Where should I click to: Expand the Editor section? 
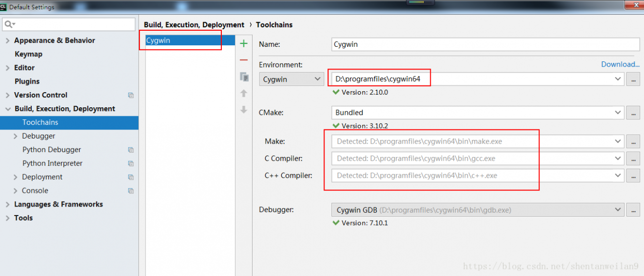click(x=8, y=68)
